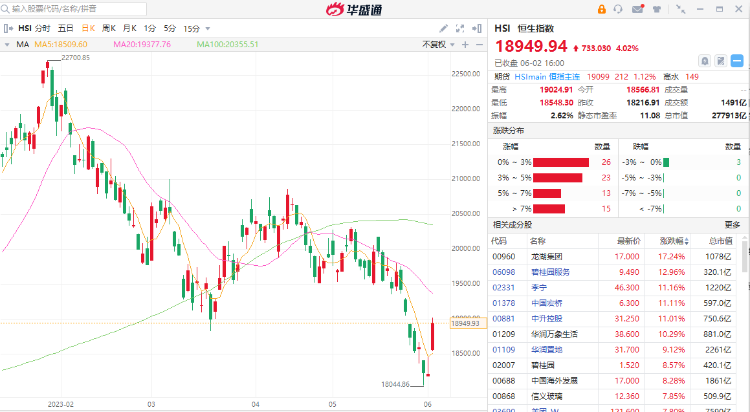Image resolution: width=750 pixels, height=412 pixels.
Task: Sort constituents by 涨跌幅 column
Action: click(674, 241)
